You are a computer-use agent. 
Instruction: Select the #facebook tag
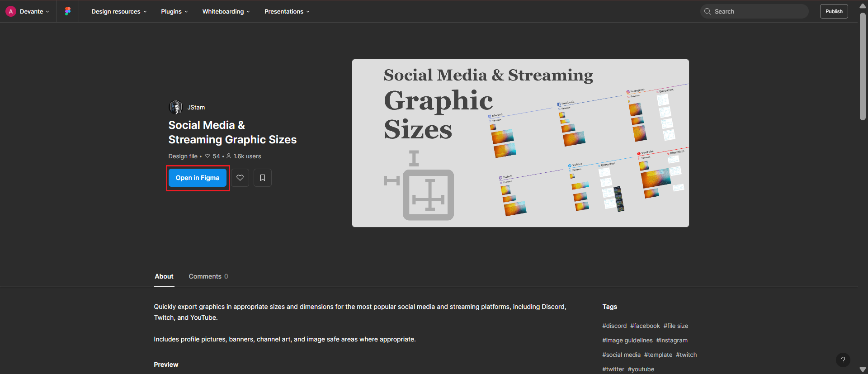pos(645,326)
